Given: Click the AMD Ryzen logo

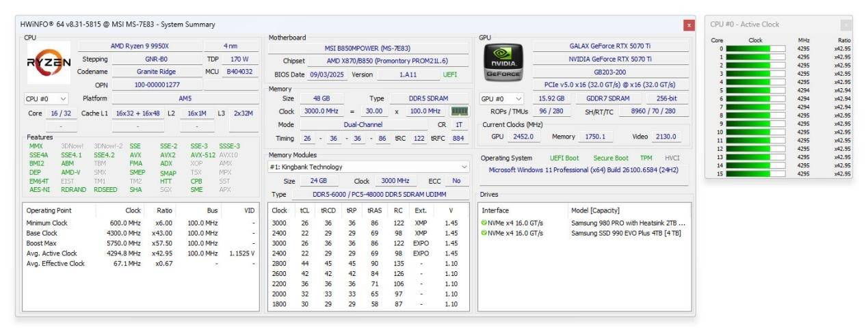Looking at the screenshot, I should point(49,62).
